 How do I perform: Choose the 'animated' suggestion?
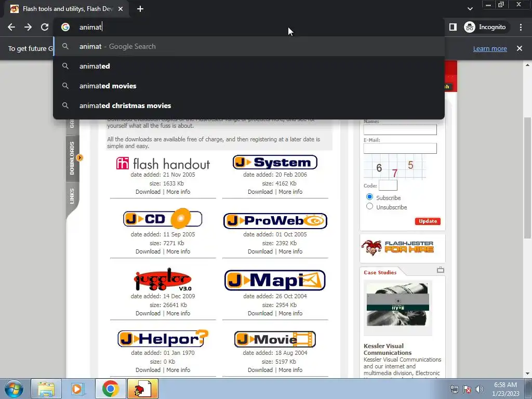(249, 66)
